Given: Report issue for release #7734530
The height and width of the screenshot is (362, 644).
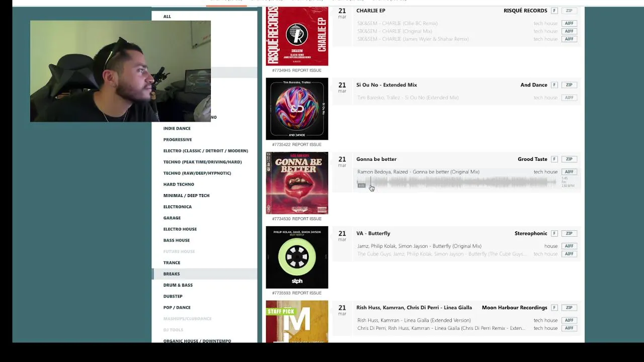Looking at the screenshot, I should (x=306, y=219).
